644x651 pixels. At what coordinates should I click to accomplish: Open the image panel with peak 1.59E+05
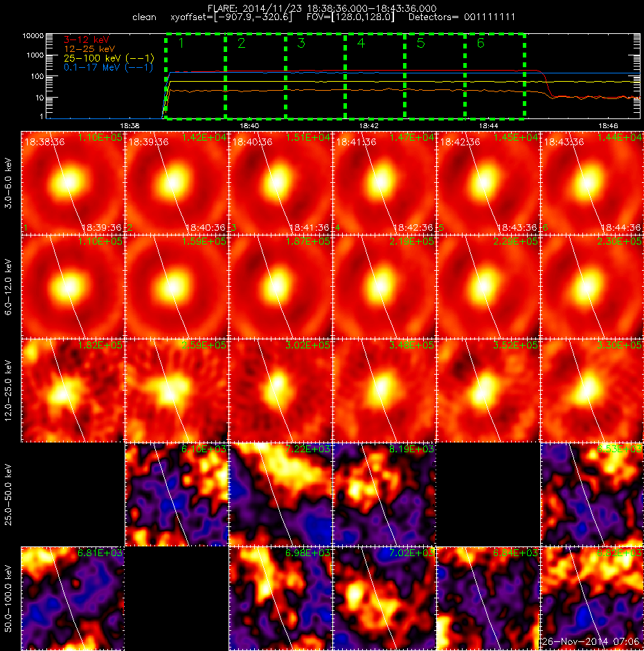(177, 287)
